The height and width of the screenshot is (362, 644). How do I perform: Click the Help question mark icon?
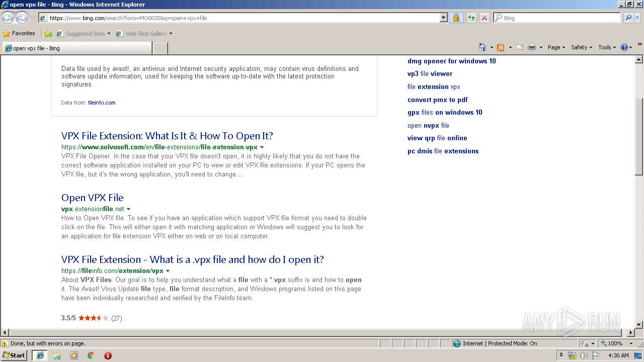coord(624,47)
